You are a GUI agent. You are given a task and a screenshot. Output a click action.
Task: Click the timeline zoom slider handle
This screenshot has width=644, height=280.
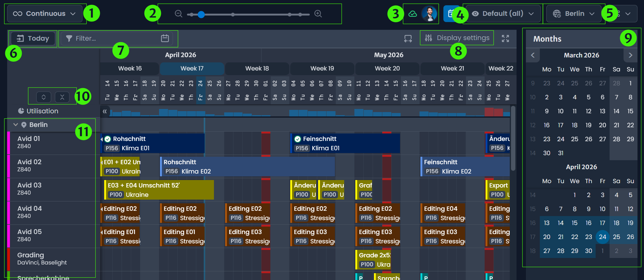[x=202, y=14]
